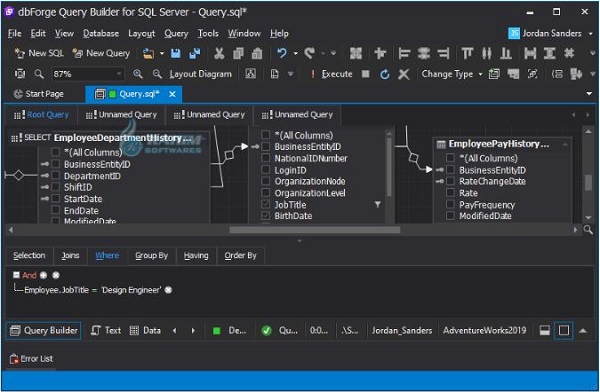The height and width of the screenshot is (392, 600).
Task: Undo the last action with the blue arrow
Action: click(x=282, y=53)
